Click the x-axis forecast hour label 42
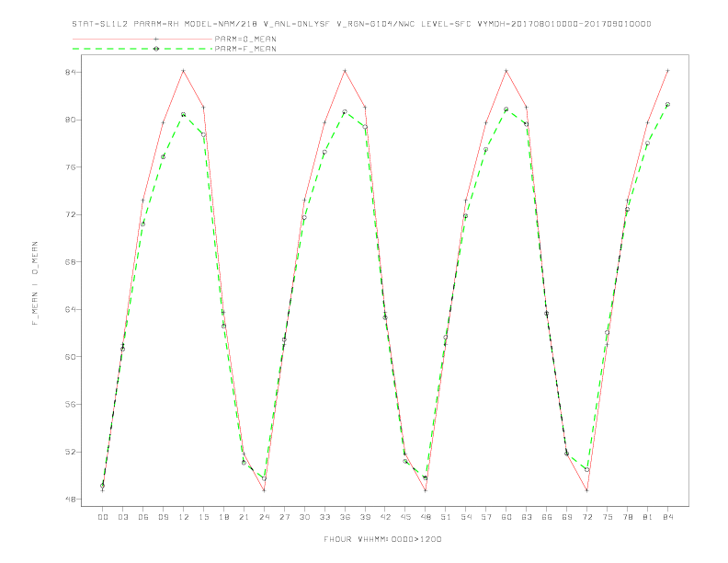This screenshot has width=728, height=563. [385, 517]
